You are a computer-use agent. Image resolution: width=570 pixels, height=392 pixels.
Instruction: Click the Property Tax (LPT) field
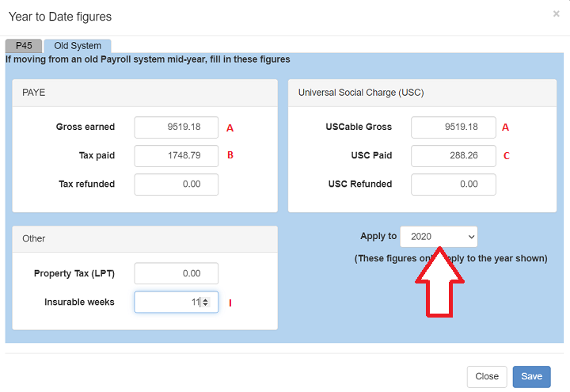click(x=176, y=273)
